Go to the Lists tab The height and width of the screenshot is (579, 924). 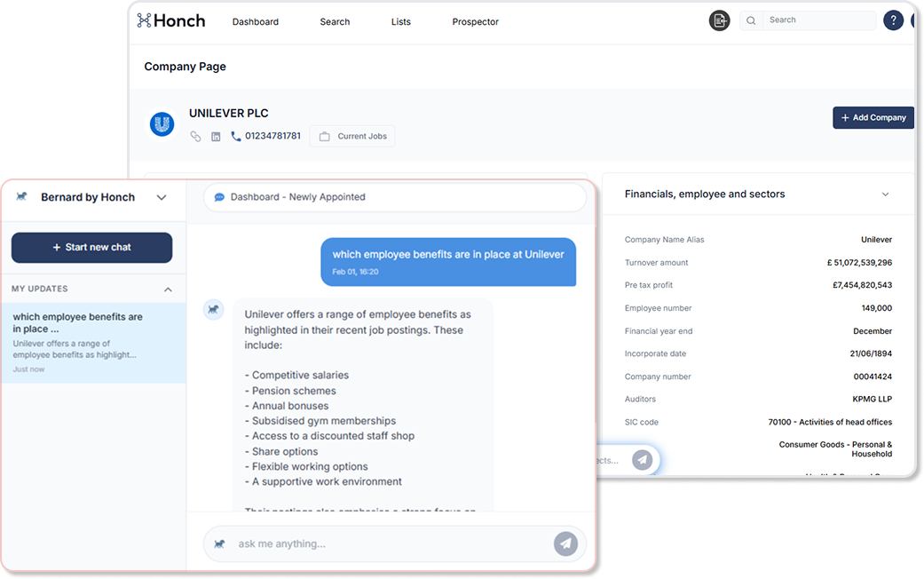[400, 22]
